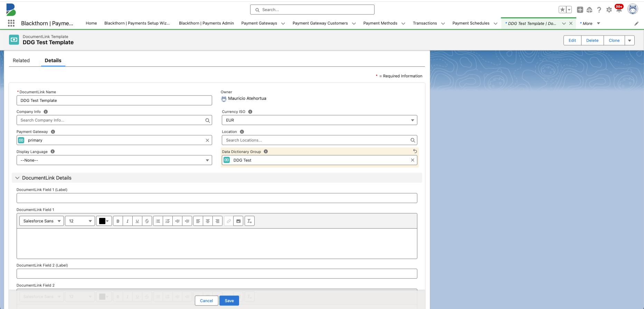644x309 pixels.
Task: Click the info icon next to Display Language
Action: [53, 151]
